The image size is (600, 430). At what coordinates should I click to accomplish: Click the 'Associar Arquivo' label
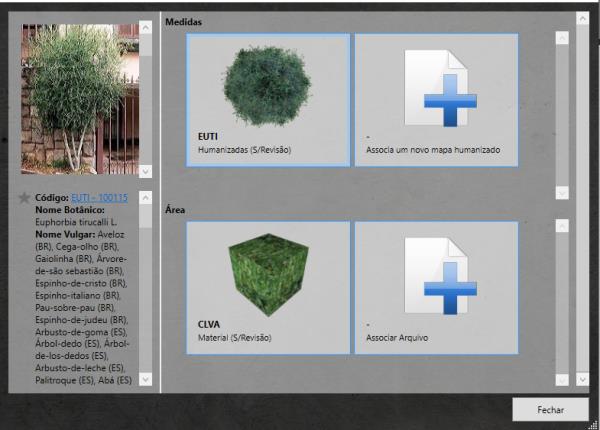point(398,338)
